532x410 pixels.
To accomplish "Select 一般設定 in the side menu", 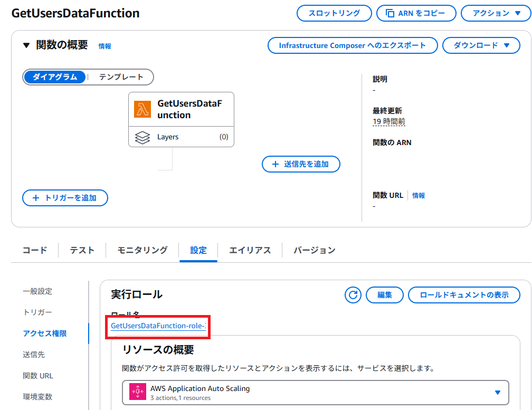I will 37,291.
